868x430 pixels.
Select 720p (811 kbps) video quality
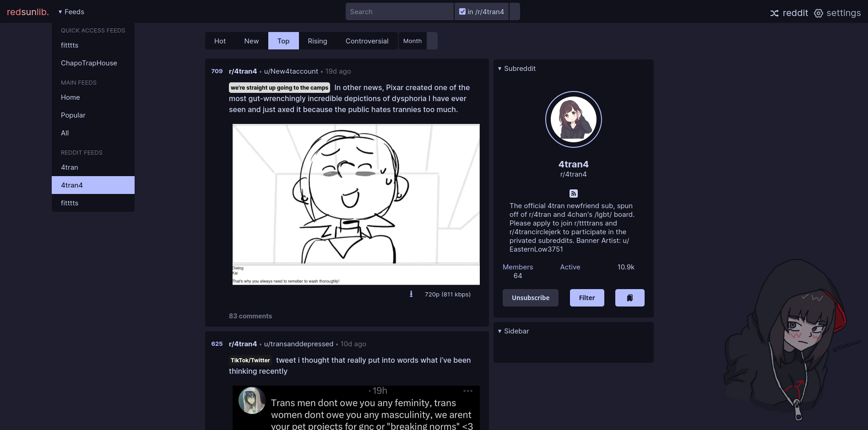click(447, 294)
